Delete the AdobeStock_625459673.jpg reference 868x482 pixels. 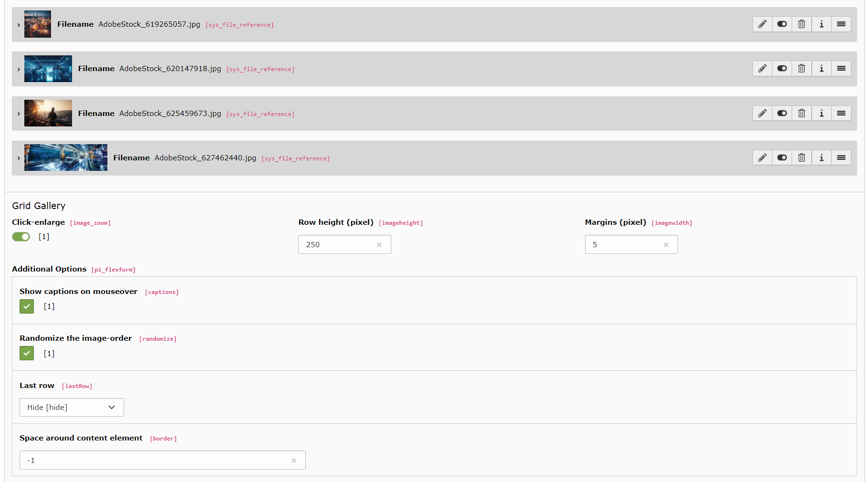[802, 114]
